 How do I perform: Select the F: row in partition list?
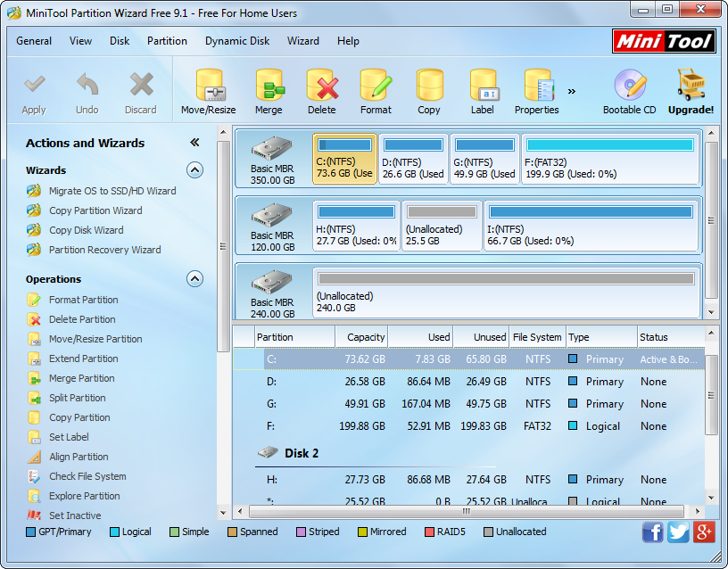(x=469, y=426)
